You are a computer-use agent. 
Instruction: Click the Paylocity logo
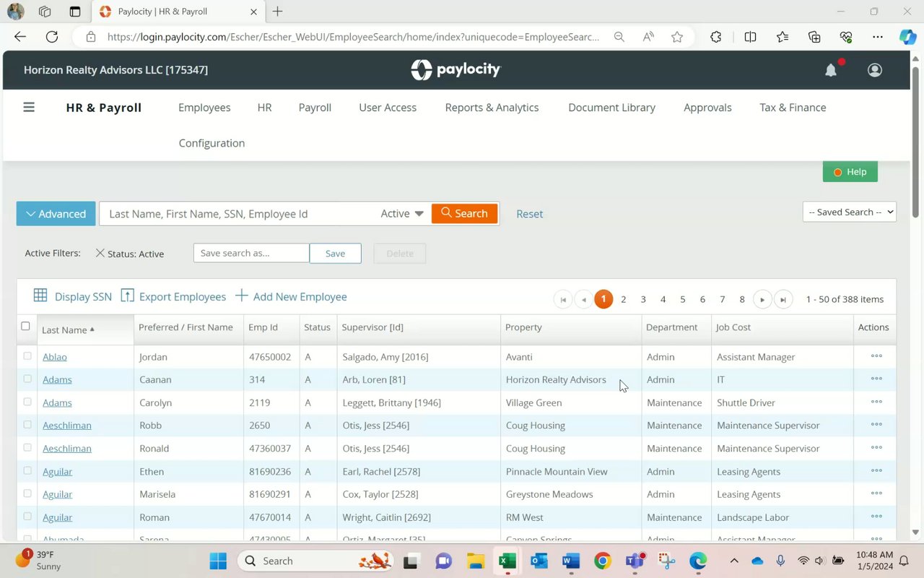click(x=456, y=69)
